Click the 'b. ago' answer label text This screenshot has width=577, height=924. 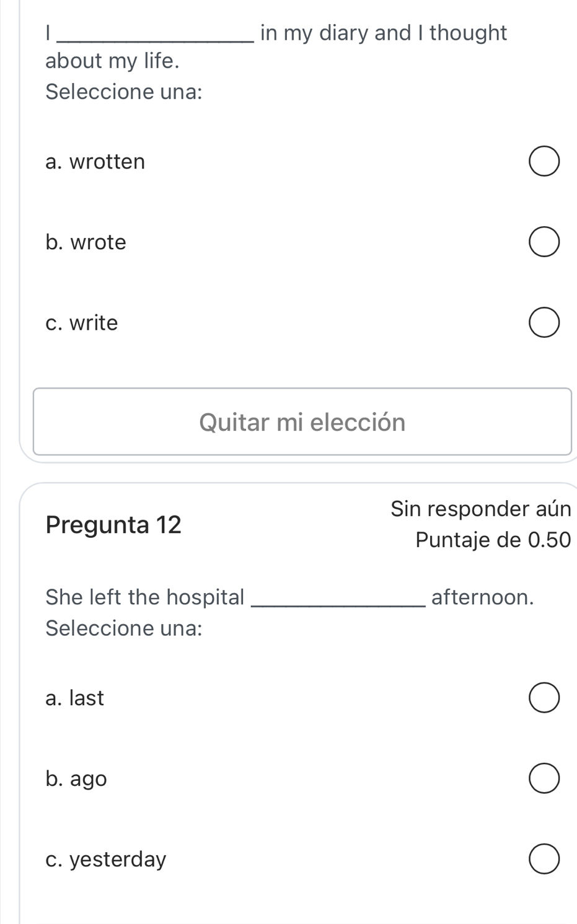(76, 779)
